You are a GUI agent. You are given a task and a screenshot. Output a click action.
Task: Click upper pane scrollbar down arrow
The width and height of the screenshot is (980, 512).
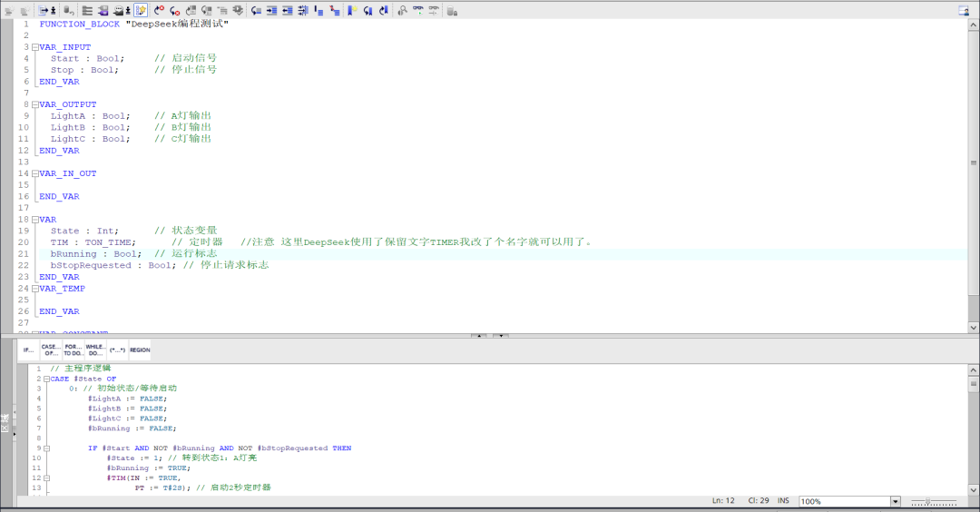tap(973, 327)
